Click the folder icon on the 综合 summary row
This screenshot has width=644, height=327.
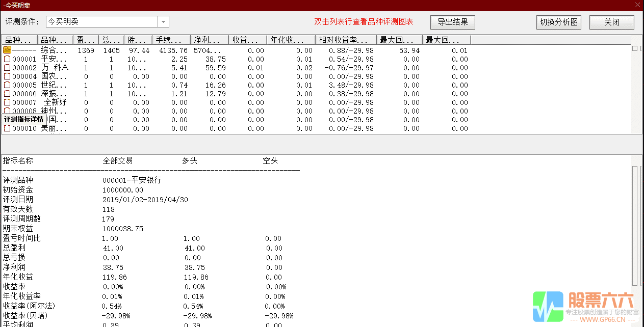tap(7, 49)
